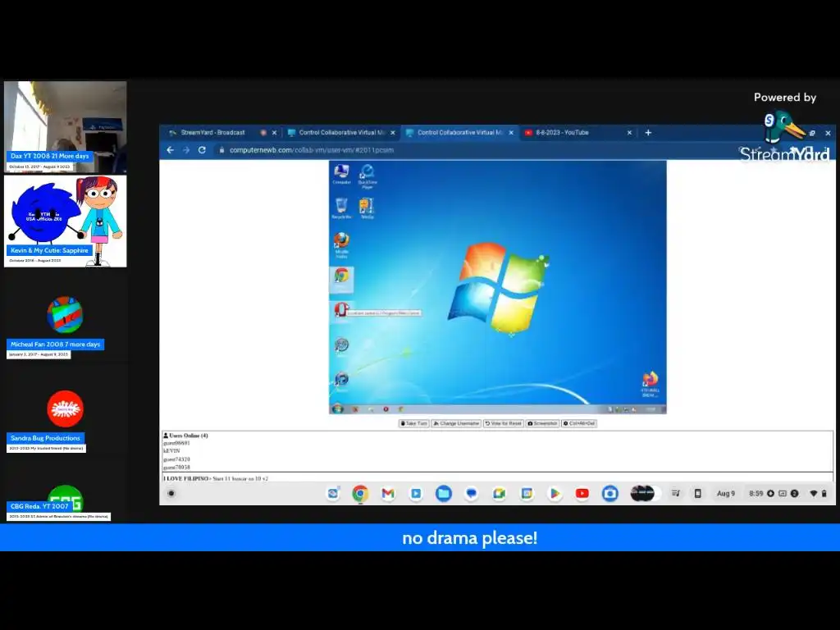840x630 pixels.
Task: Switch to StreamYard - Broadcast tab
Action: pos(212,132)
